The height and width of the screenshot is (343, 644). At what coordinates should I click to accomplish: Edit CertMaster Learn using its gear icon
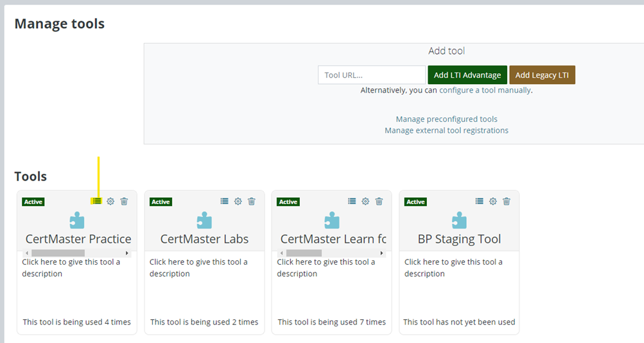click(x=365, y=201)
